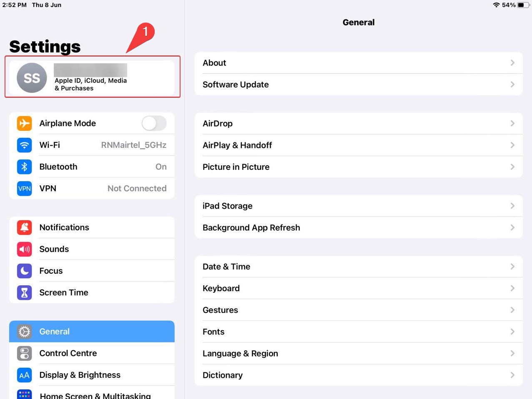
Task: Tap the Thu 8 Jun date
Action: pyautogui.click(x=47, y=5)
